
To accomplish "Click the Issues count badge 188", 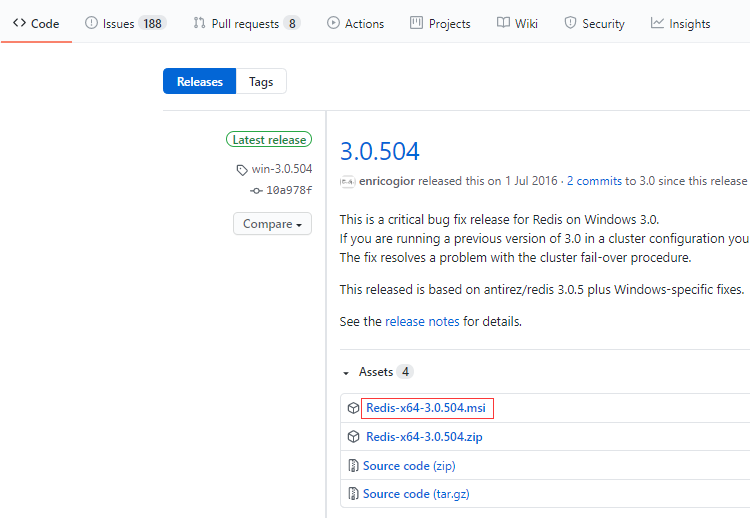I will 153,23.
